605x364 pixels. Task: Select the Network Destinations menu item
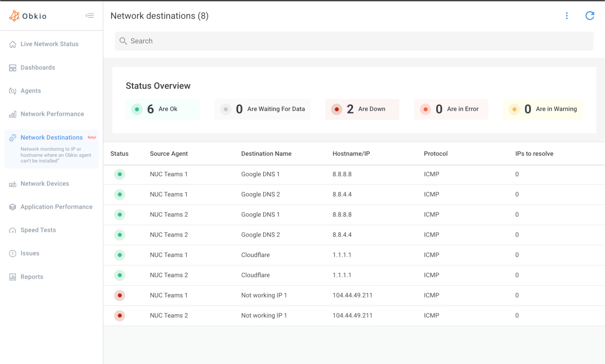tap(51, 138)
